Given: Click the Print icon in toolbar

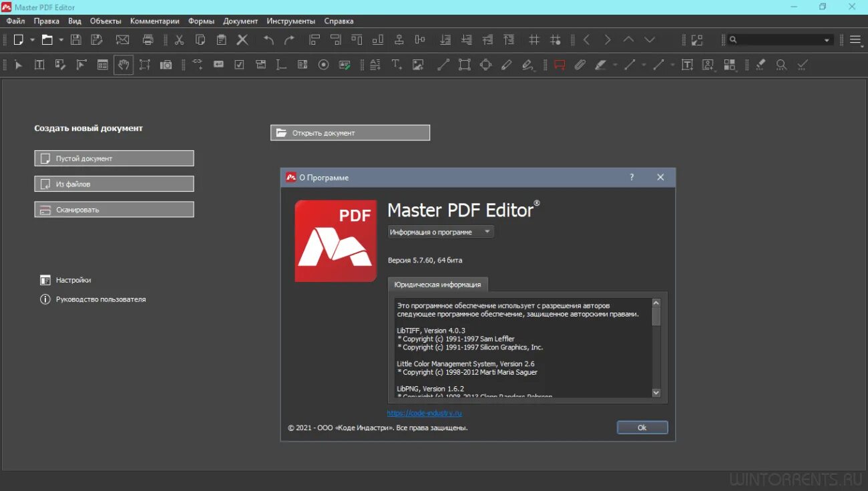Looking at the screenshot, I should [148, 40].
